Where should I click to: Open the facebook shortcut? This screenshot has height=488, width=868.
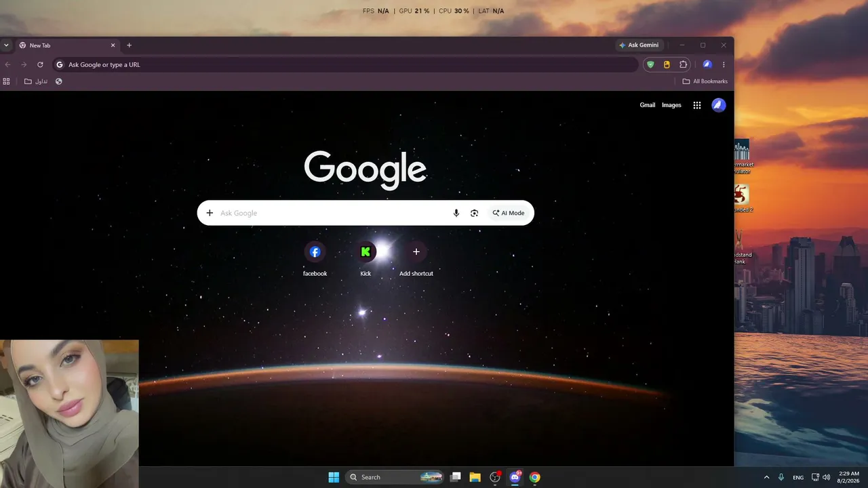pos(315,258)
